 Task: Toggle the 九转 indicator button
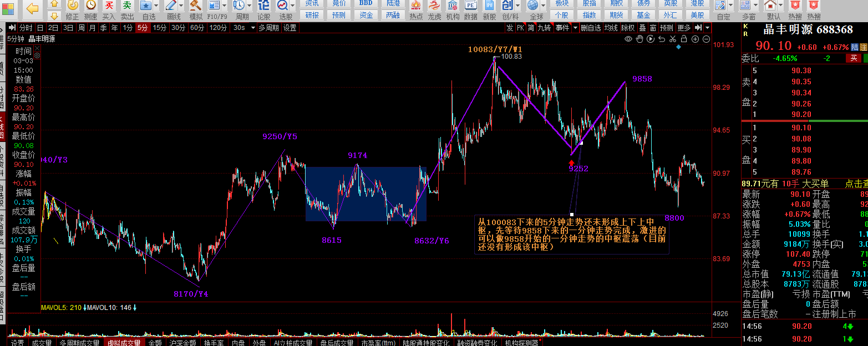pyautogui.click(x=544, y=28)
